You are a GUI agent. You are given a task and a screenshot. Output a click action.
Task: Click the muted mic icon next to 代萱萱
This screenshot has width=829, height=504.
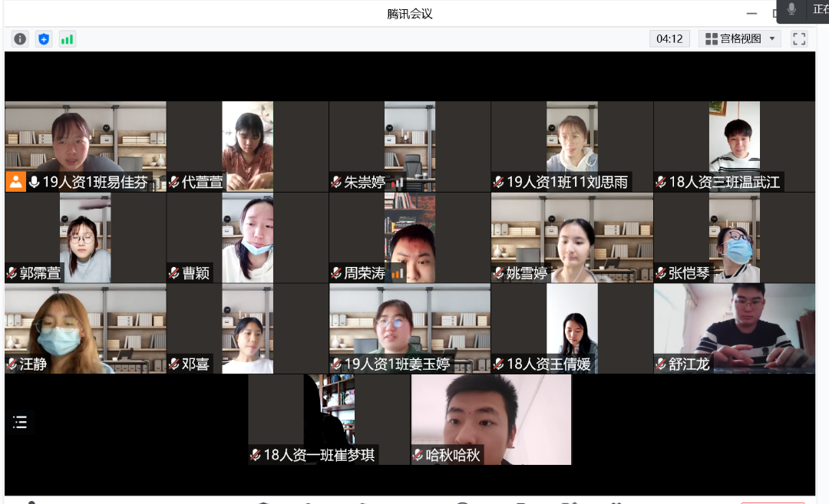[174, 183]
